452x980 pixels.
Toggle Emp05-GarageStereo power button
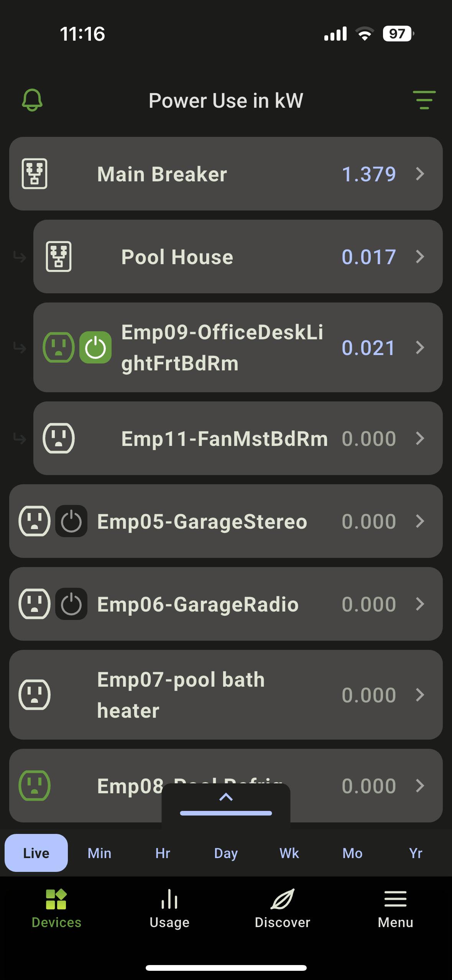pos(71,521)
